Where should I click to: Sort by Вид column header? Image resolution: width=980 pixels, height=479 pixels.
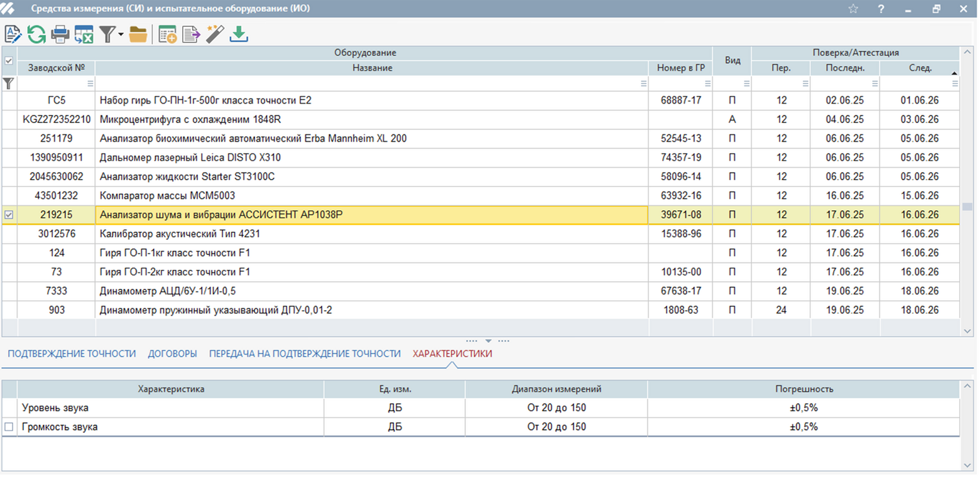tap(732, 61)
